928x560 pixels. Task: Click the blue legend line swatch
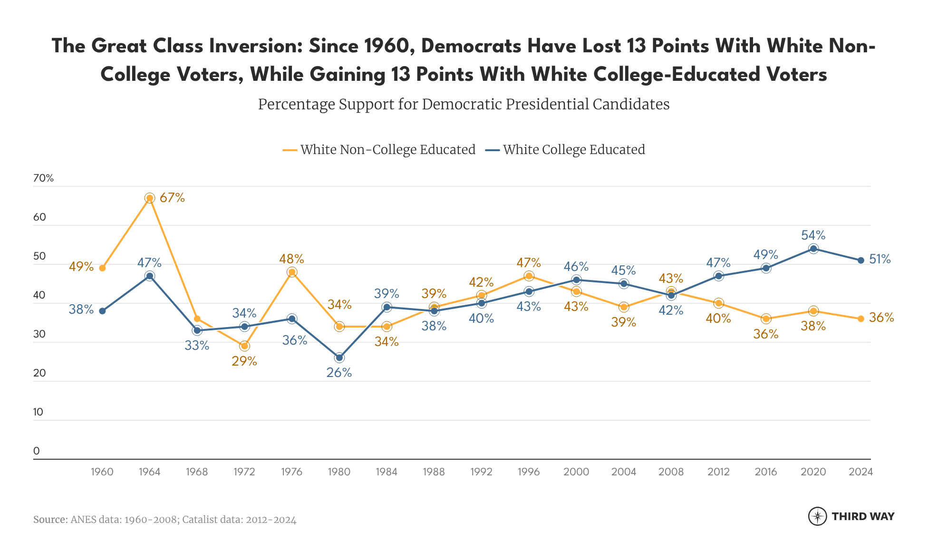pos(493,150)
